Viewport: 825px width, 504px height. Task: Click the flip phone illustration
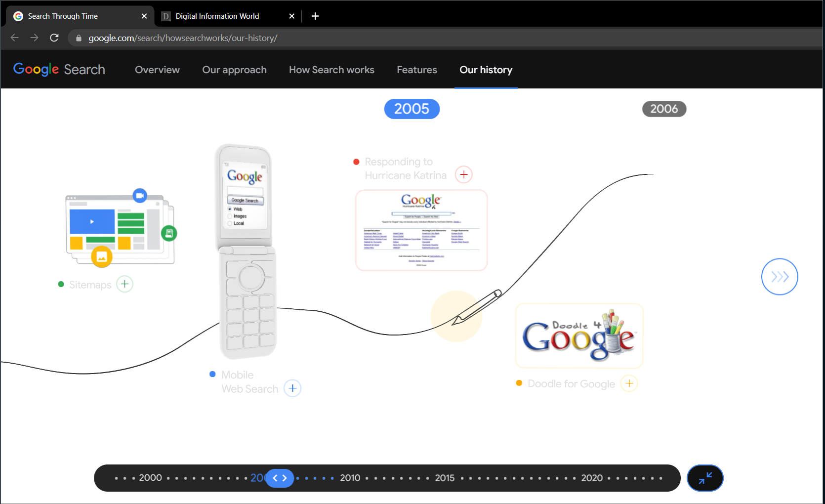pos(247,251)
